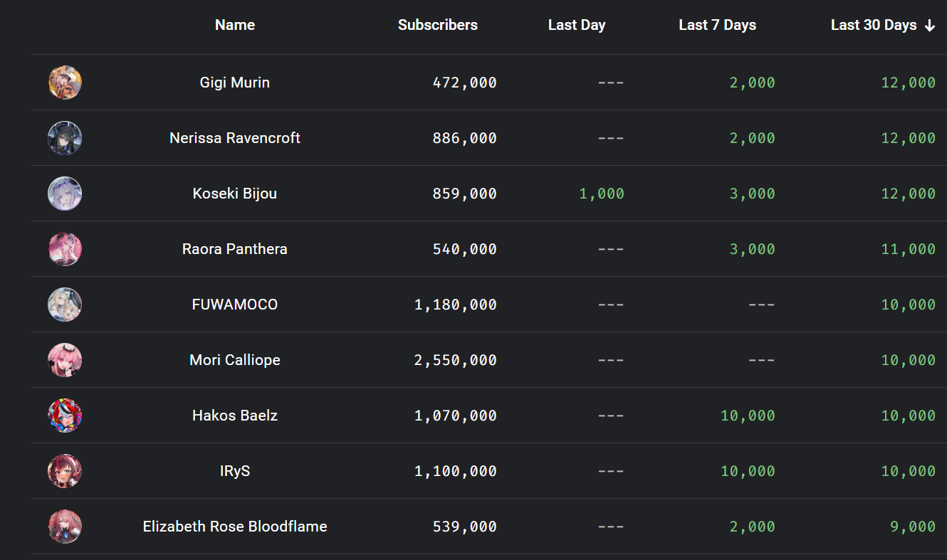
Task: Click the Mori Calliope name link
Action: (235, 360)
